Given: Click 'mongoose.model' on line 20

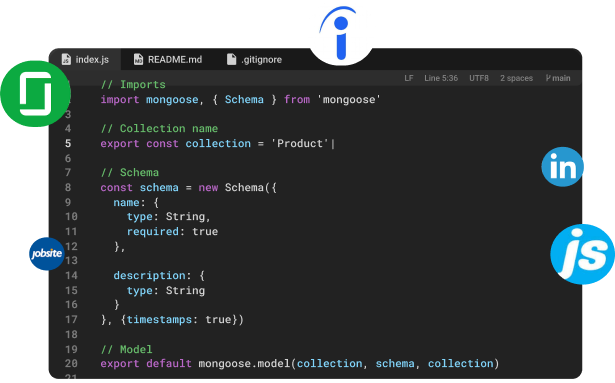Looking at the screenshot, I should coord(244,363).
